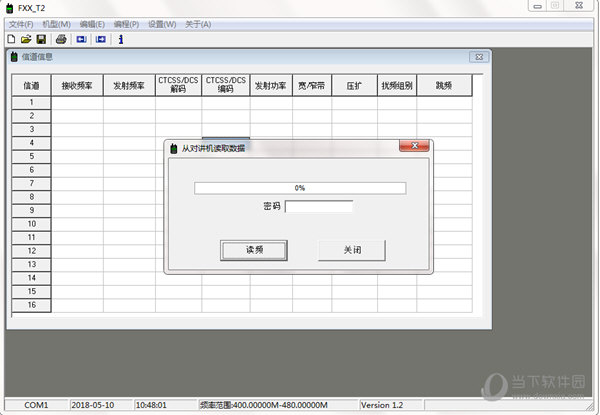The width and height of the screenshot is (600, 415).
Task: Select channel row 14 header
Action: pos(31,278)
